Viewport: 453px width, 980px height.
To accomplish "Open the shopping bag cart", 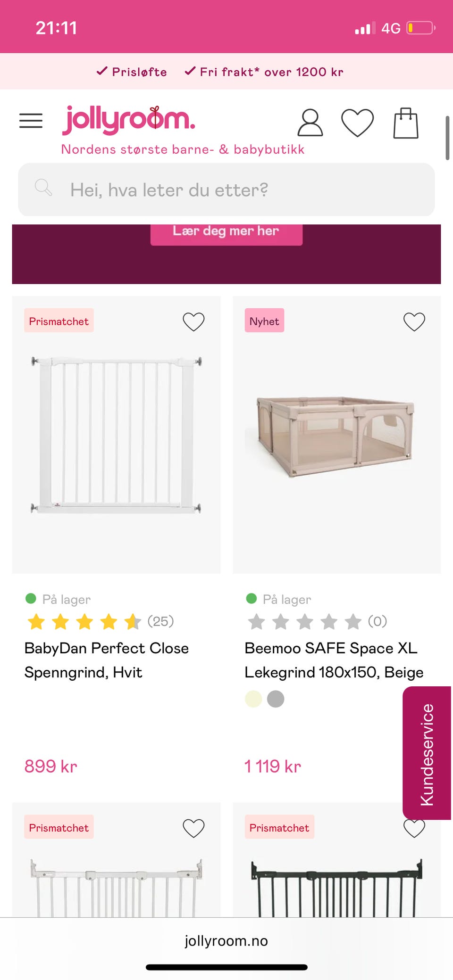I will point(406,123).
